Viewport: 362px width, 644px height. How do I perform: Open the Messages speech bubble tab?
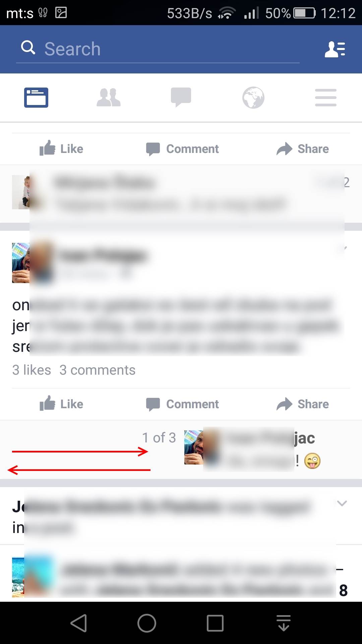pos(181,98)
